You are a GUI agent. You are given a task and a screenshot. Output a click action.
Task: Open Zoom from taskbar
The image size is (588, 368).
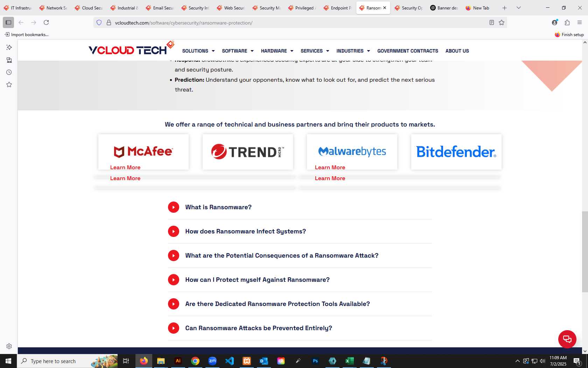pos(212,361)
